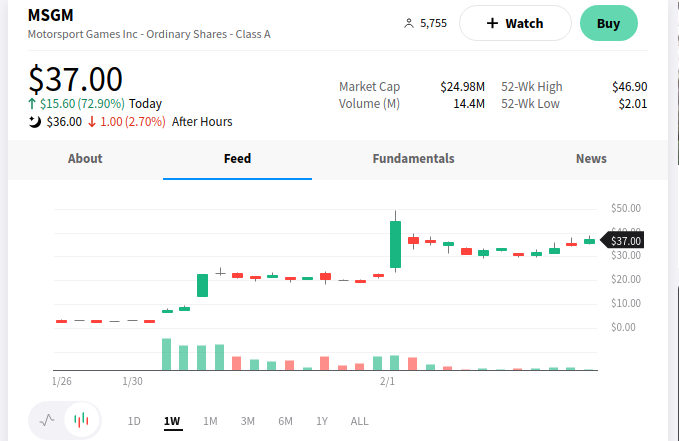Screen dimensions: 679x441
Task: Switch chart to line view
Action: (x=47, y=421)
